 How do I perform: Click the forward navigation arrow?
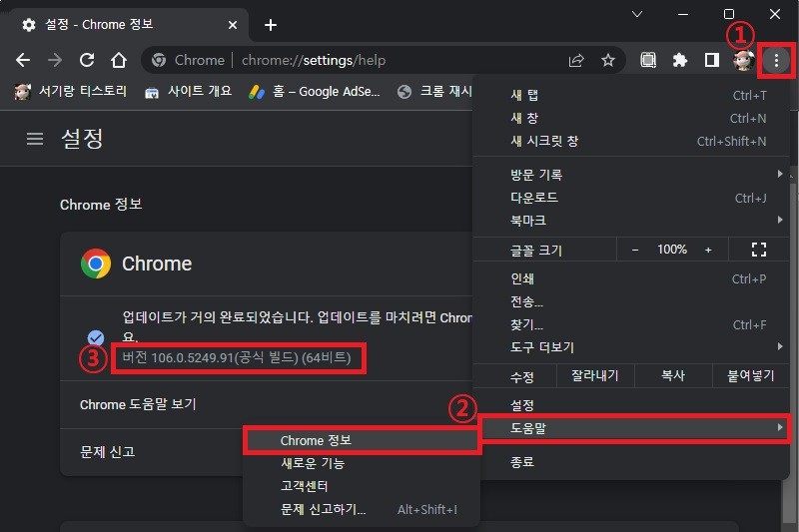(55, 60)
